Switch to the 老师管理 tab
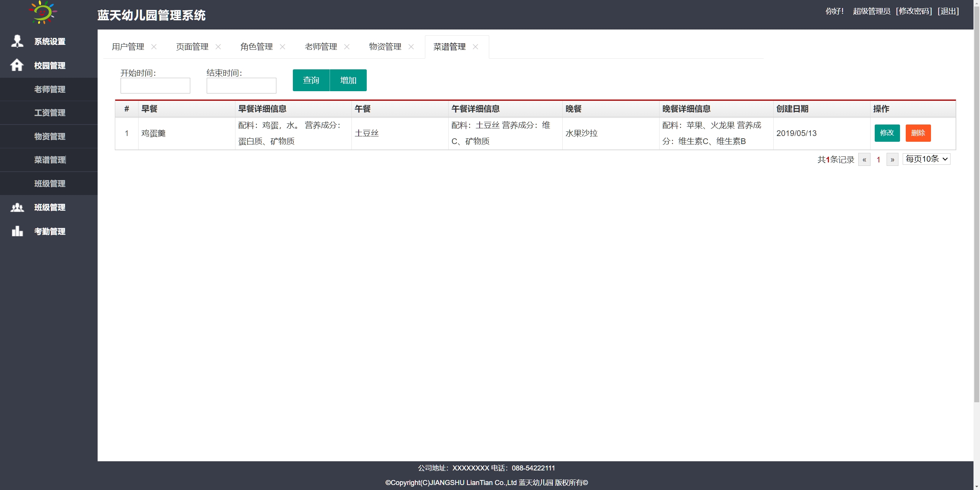The width and height of the screenshot is (980, 490). [321, 47]
